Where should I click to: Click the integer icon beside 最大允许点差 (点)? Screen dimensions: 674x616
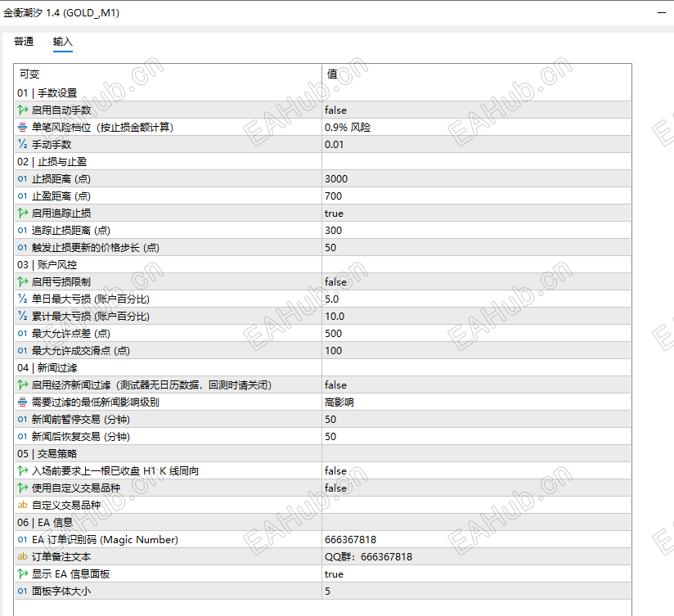point(22,334)
